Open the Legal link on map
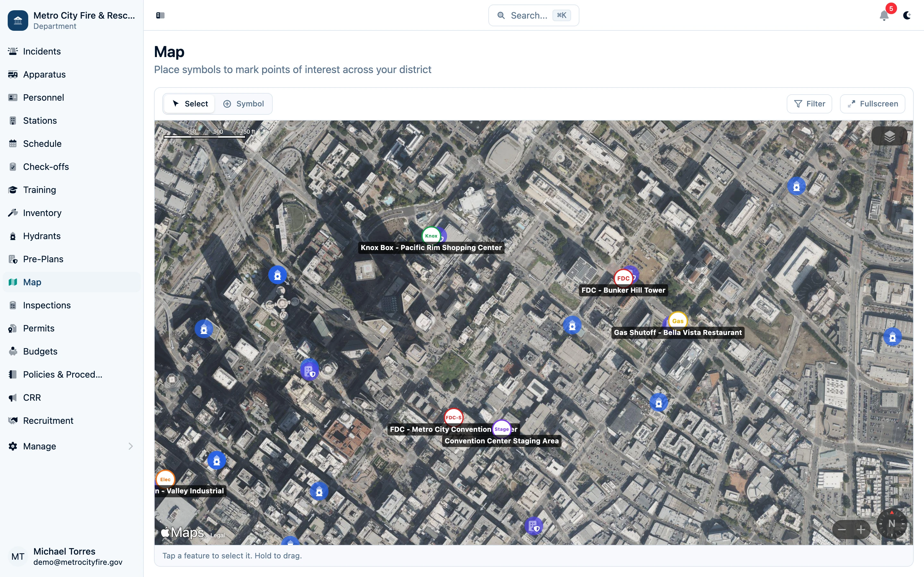Image resolution: width=924 pixels, height=577 pixels. 217,535
